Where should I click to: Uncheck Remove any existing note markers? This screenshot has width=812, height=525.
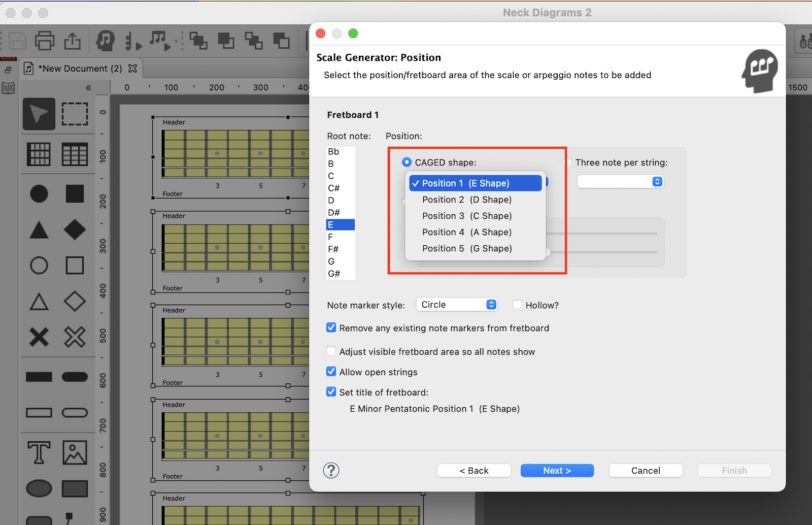tap(331, 327)
